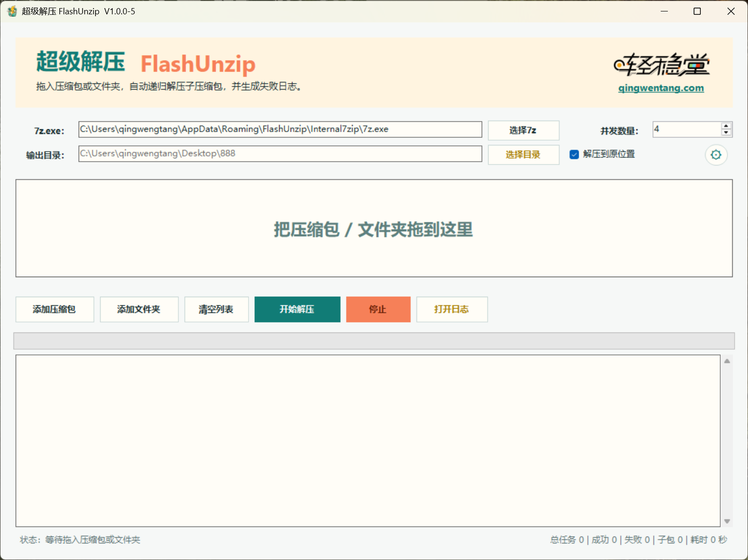Click the status text 等待拖入压缩包或文件夹

(93, 540)
